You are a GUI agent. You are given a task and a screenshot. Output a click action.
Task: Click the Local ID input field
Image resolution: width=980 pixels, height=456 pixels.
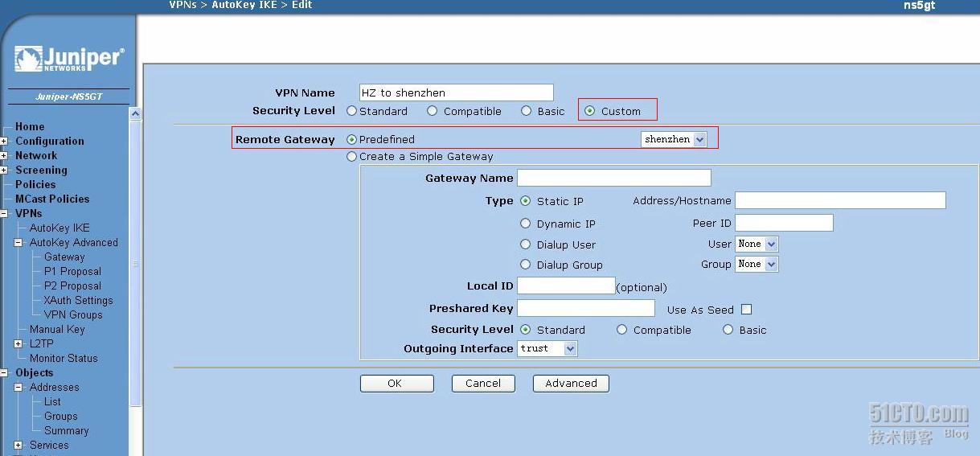point(566,286)
